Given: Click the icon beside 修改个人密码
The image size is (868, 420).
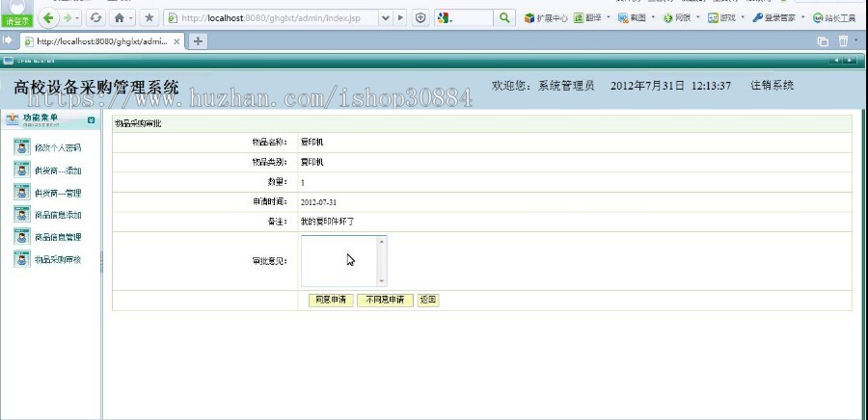Looking at the screenshot, I should 21,147.
